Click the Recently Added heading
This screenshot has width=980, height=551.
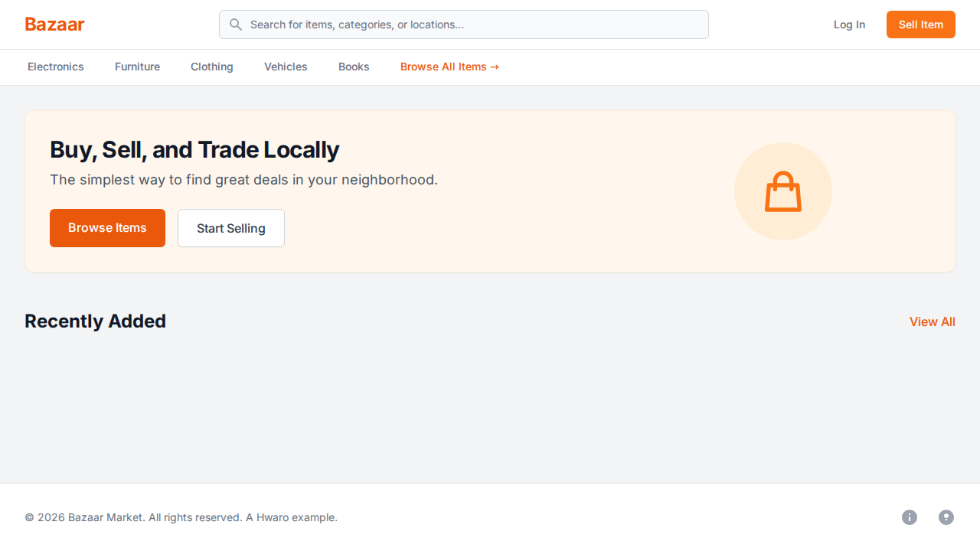(x=95, y=321)
